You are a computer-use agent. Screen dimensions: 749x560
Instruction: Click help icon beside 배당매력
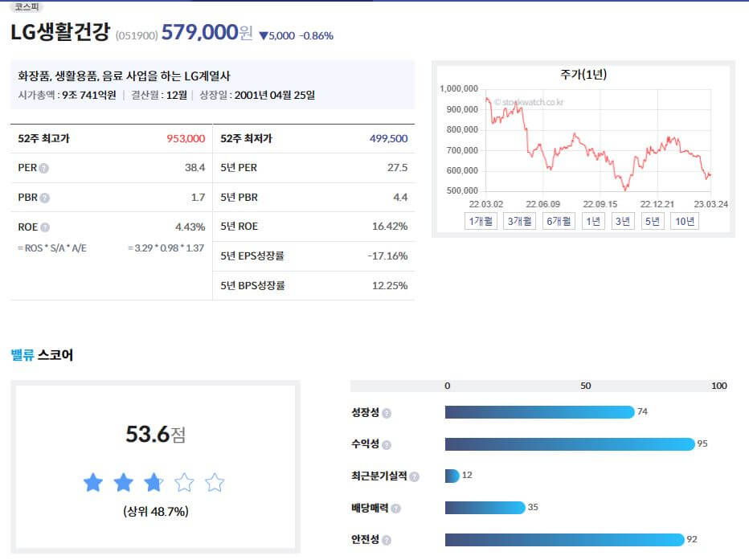[395, 509]
